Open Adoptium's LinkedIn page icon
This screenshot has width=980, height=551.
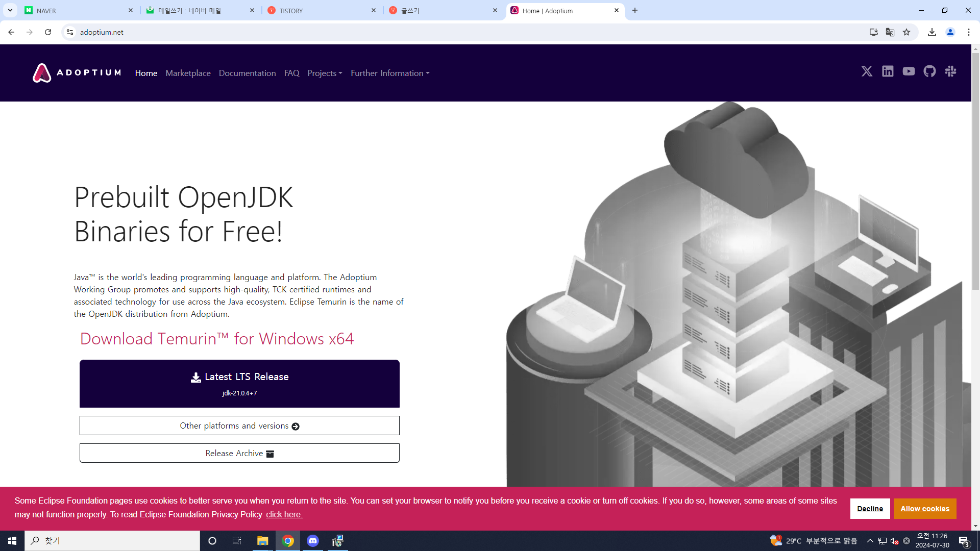(x=888, y=71)
